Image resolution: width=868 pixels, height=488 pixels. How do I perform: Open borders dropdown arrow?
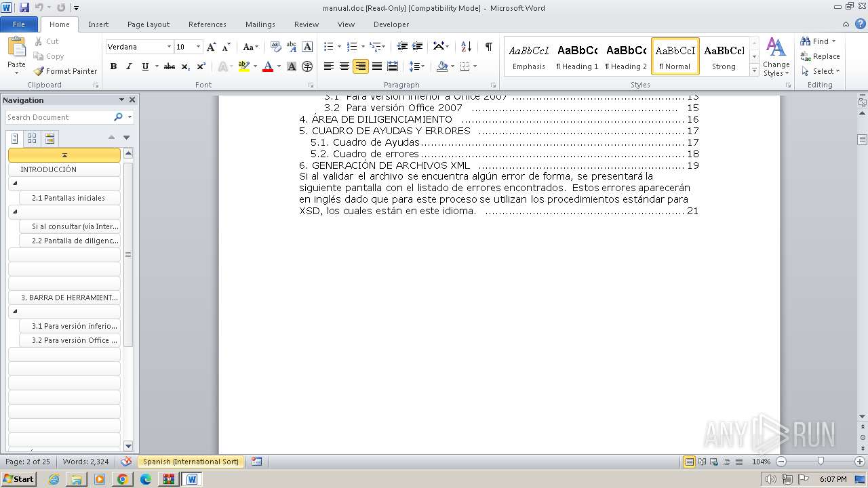tap(475, 66)
